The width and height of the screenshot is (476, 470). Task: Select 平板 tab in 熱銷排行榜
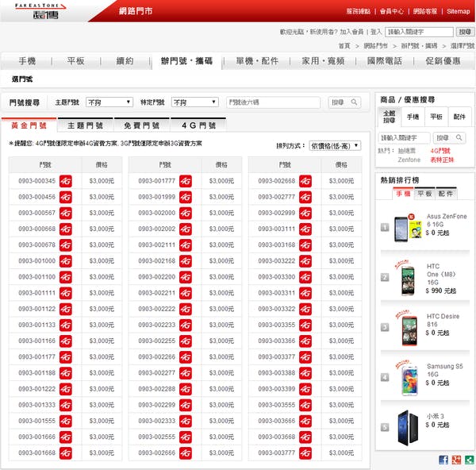(x=424, y=194)
